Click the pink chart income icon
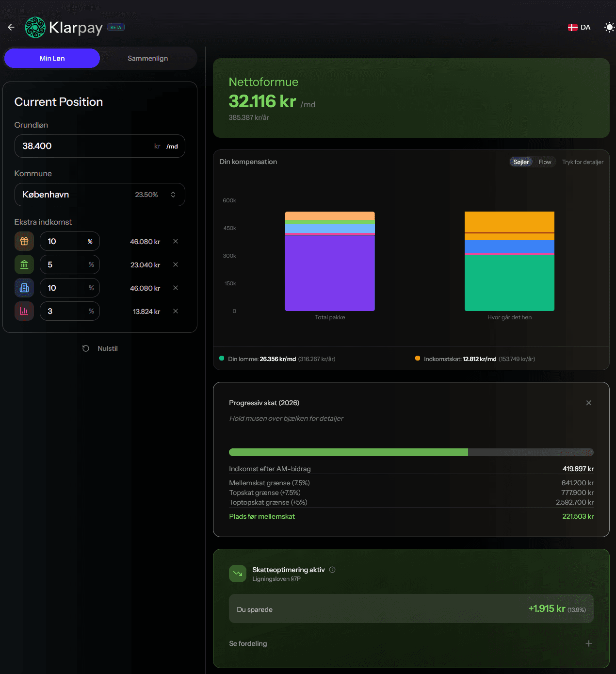This screenshot has height=674, width=616. [24, 311]
